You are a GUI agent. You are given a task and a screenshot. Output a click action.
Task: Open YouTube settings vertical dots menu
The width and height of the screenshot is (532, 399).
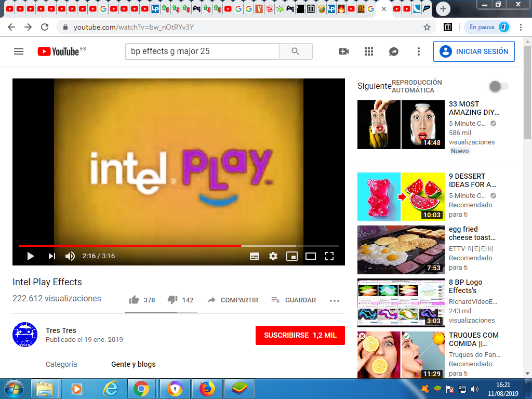coord(419,51)
